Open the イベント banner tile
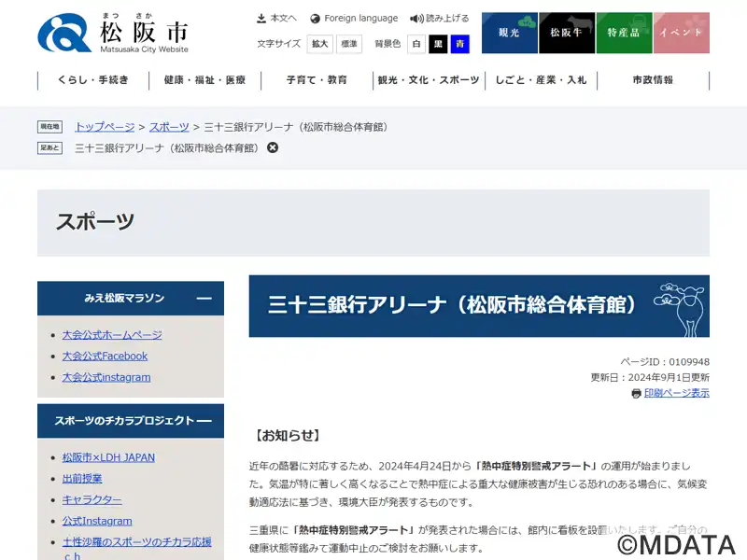Image resolution: width=747 pixels, height=560 pixels. click(x=682, y=33)
